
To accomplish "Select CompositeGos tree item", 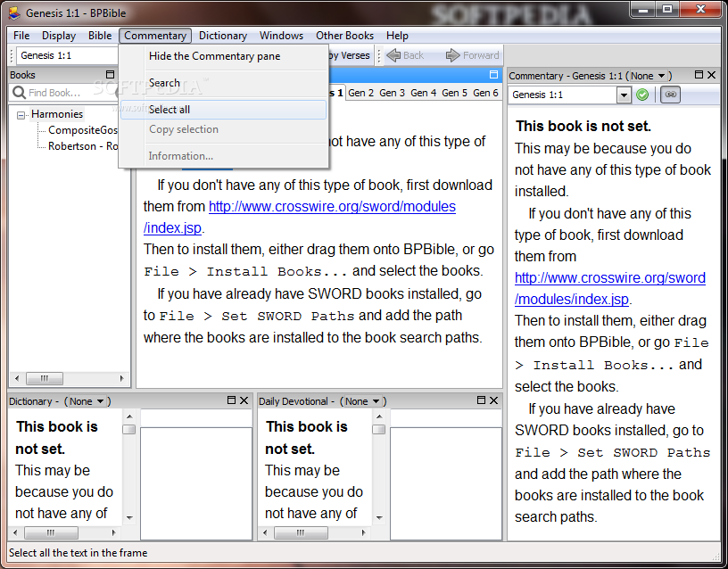I will (x=83, y=130).
